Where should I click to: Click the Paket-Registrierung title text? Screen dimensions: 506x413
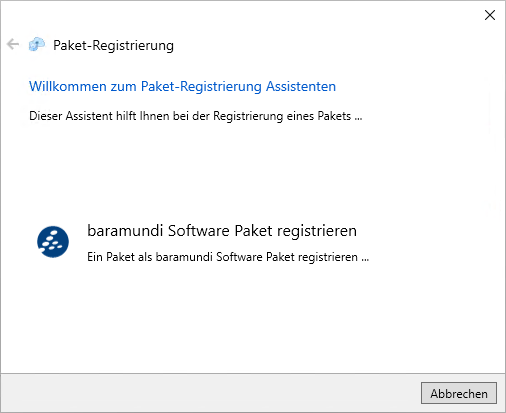tap(113, 46)
